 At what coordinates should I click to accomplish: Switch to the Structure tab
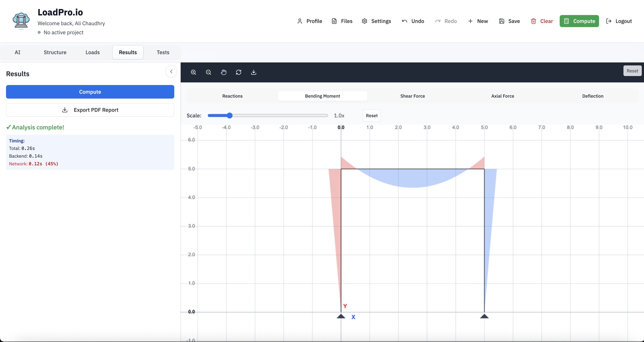55,52
